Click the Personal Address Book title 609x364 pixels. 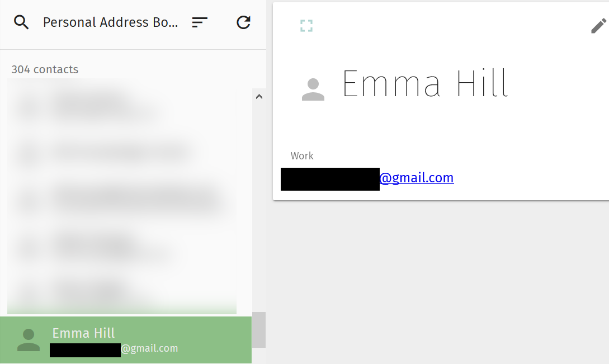pyautogui.click(x=110, y=22)
